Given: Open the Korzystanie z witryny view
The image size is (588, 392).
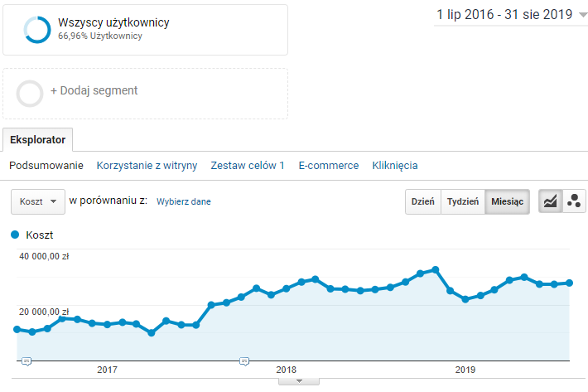Looking at the screenshot, I should point(147,166).
